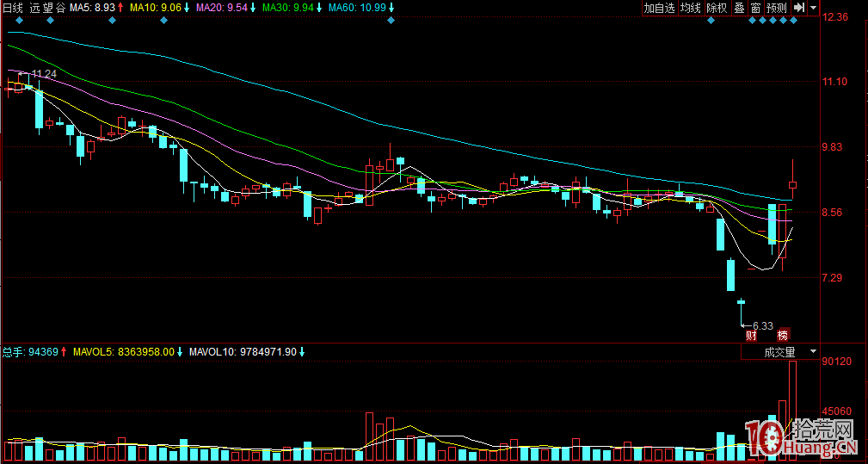The image size is (868, 464).
Task: Click the 11.10 price axis label
Action: (x=835, y=82)
